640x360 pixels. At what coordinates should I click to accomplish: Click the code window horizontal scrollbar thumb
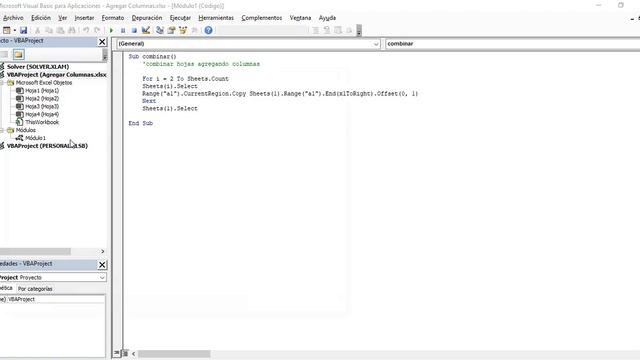[x=174, y=353]
